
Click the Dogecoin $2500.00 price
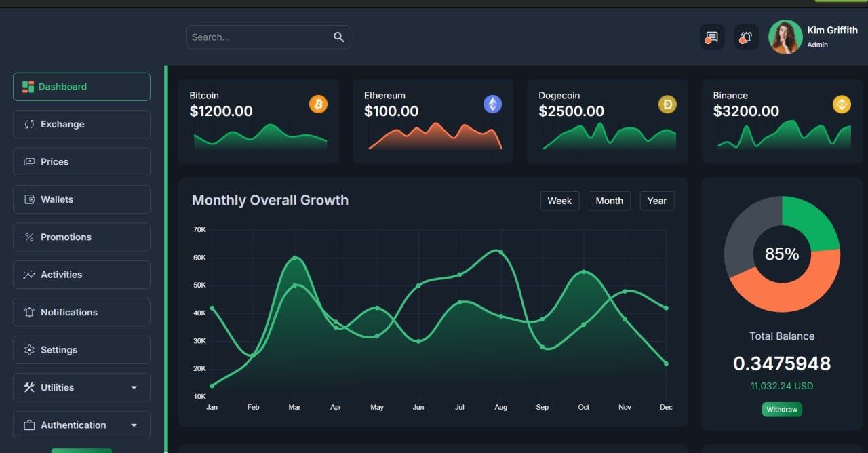[x=571, y=111]
